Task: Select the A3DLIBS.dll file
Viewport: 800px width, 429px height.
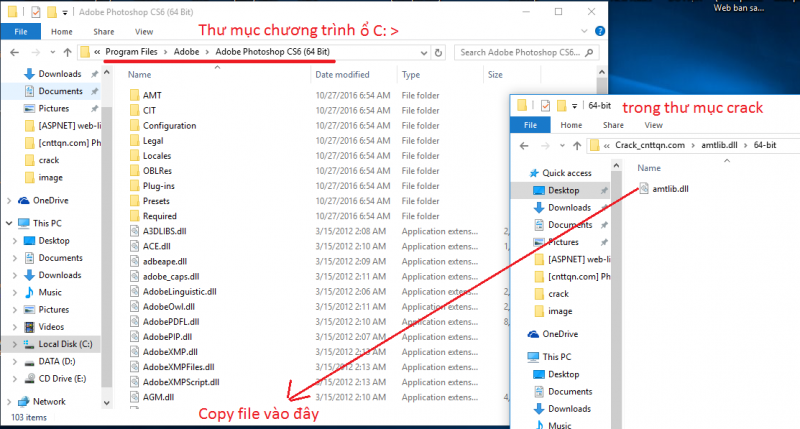Action: pyautogui.click(x=164, y=231)
